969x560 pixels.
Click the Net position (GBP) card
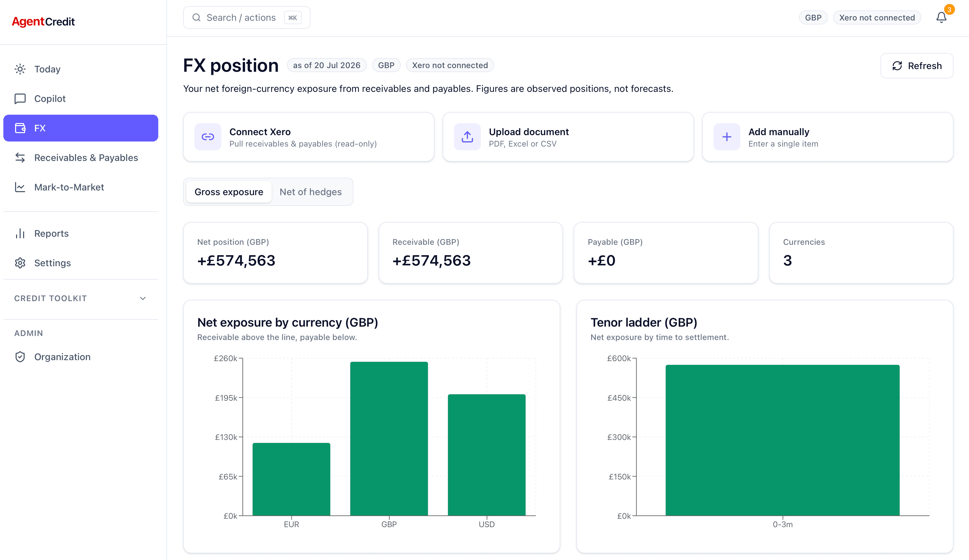[275, 253]
